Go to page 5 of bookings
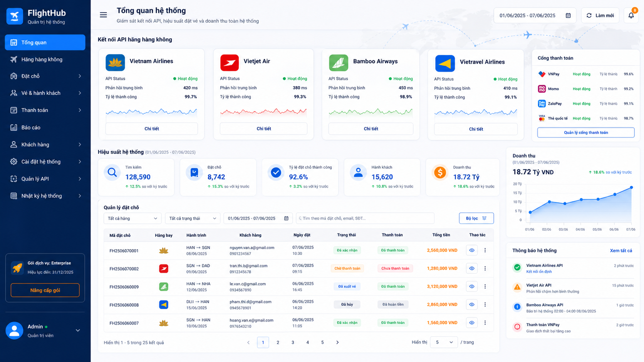This screenshot has height=362, width=644. pos(322,342)
